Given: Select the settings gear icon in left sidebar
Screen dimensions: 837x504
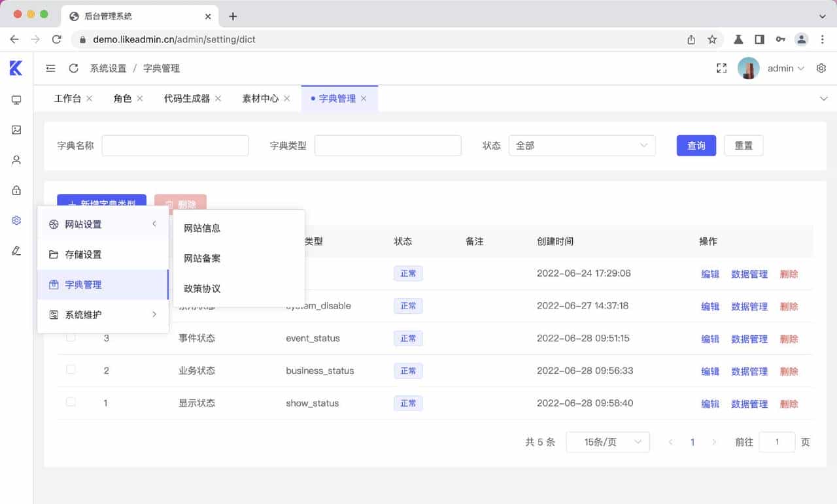Looking at the screenshot, I should (x=16, y=220).
